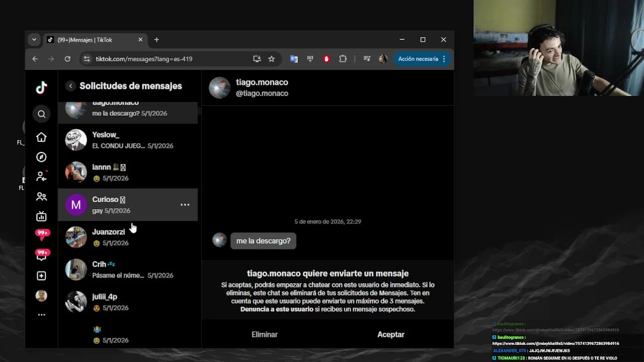Image resolution: width=644 pixels, height=362 pixels.
Task: Click the browser back arrow
Action: [35, 59]
